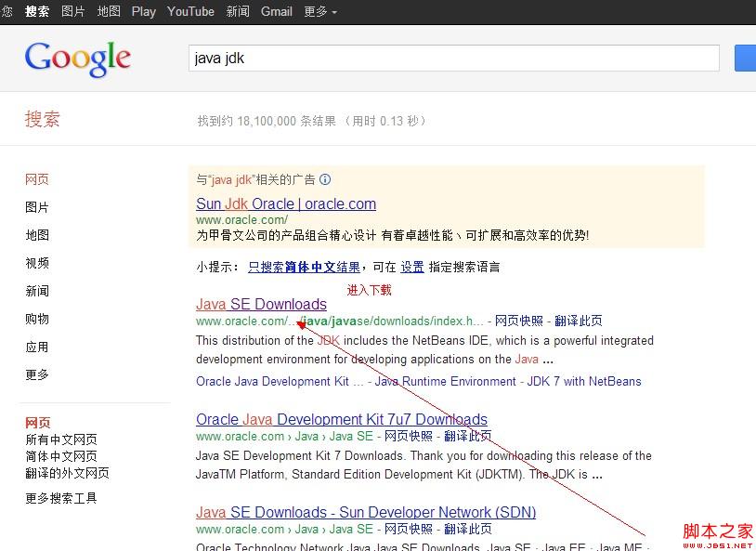Select 新闻 in the left sidebar
This screenshot has width=756, height=551.
tap(37, 292)
